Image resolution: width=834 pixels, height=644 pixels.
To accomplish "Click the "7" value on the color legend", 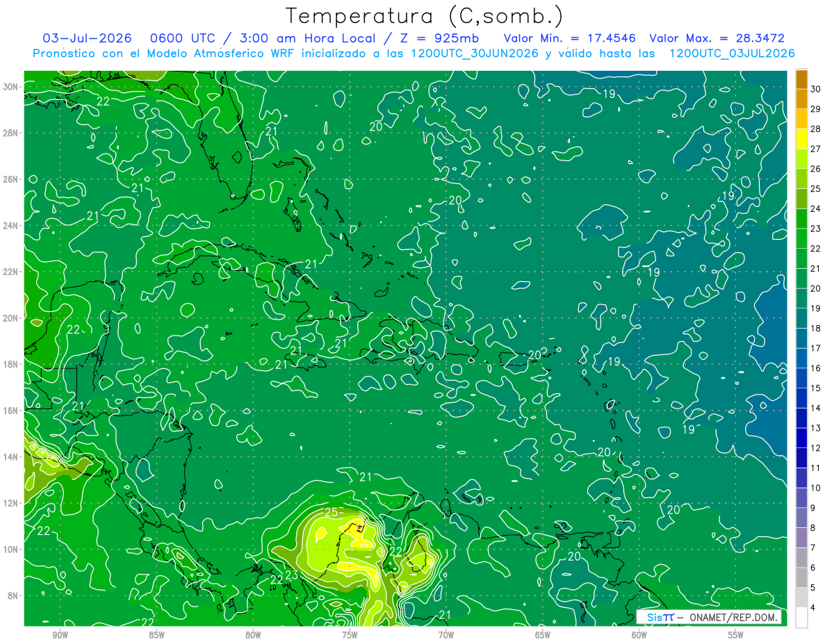I will tap(814, 547).
